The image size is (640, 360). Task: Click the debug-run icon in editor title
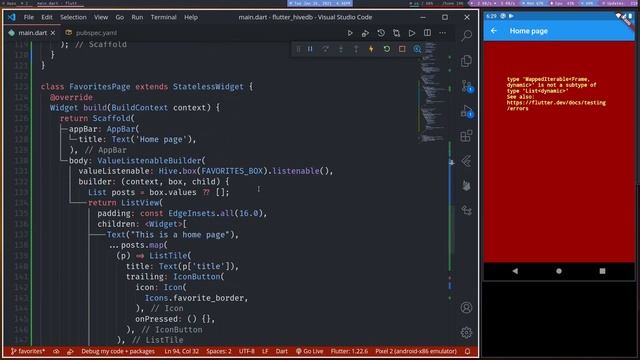[x=365, y=33]
